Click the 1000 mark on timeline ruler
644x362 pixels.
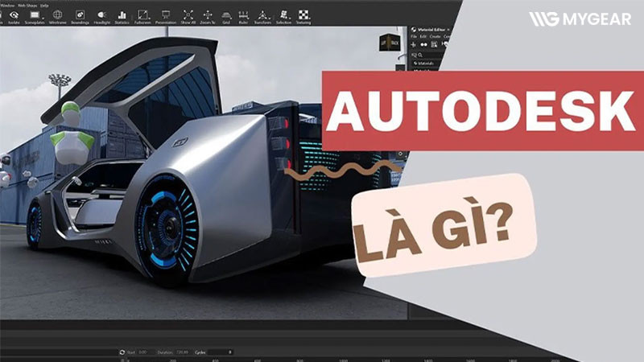point(343,360)
